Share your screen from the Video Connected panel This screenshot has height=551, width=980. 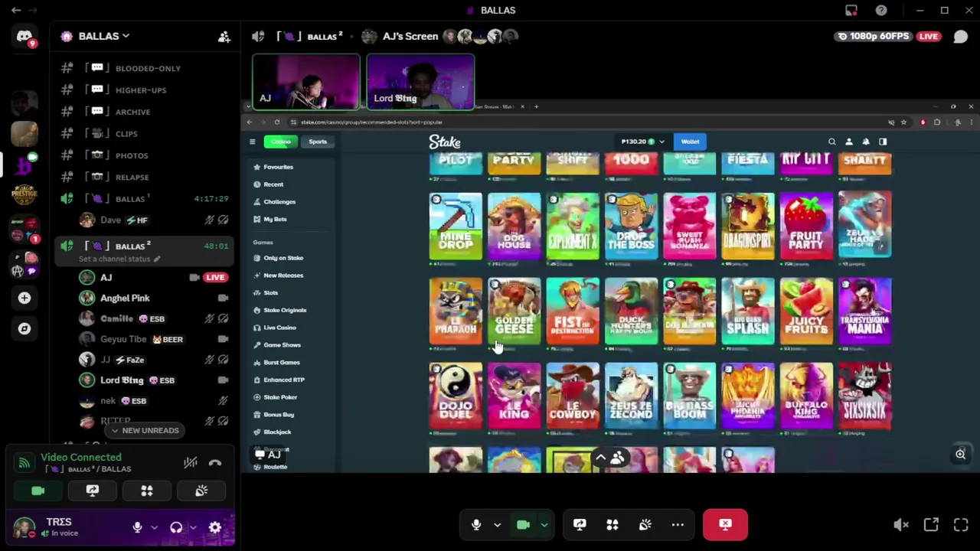(x=93, y=491)
